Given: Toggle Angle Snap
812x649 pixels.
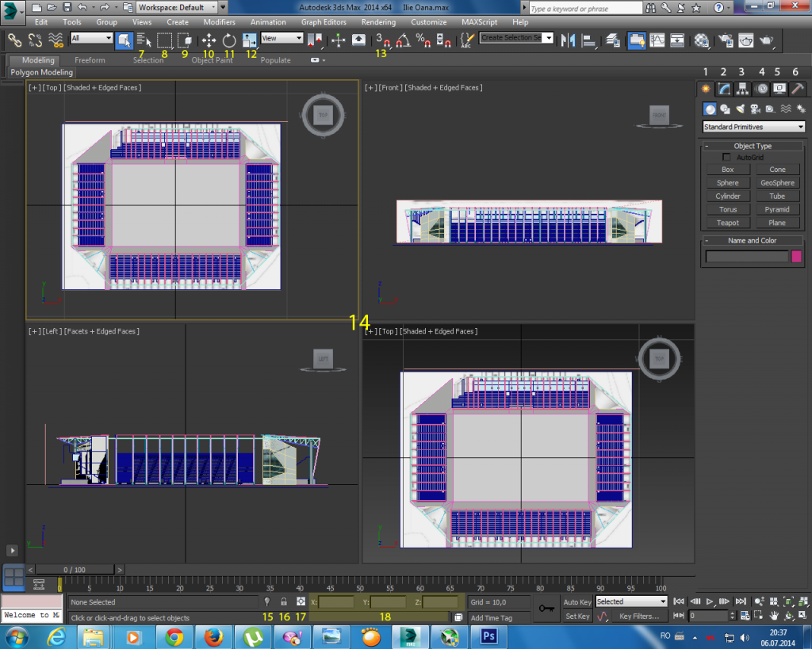Looking at the screenshot, I should tap(403, 40).
